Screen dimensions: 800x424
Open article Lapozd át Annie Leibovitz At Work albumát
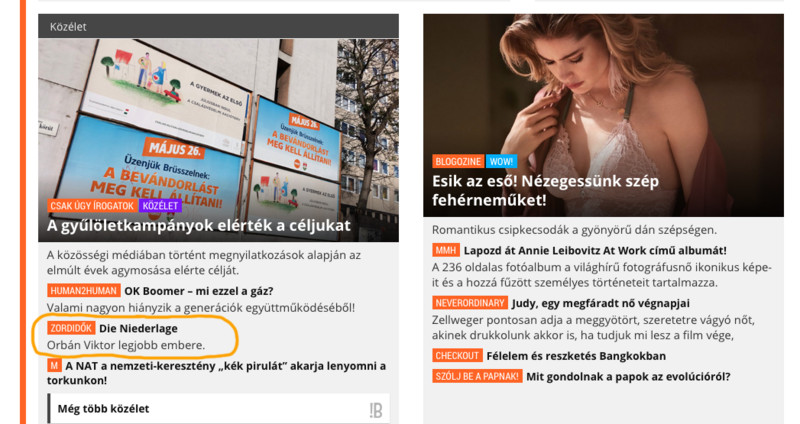click(x=595, y=251)
